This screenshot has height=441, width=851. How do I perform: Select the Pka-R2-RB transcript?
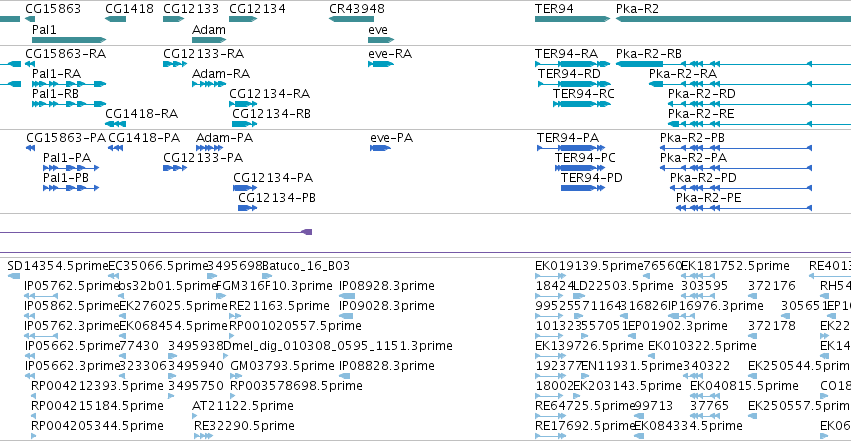pos(733,64)
